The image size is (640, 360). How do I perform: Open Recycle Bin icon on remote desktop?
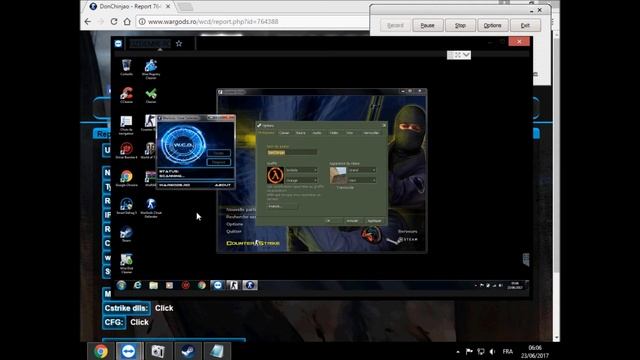[x=127, y=67]
